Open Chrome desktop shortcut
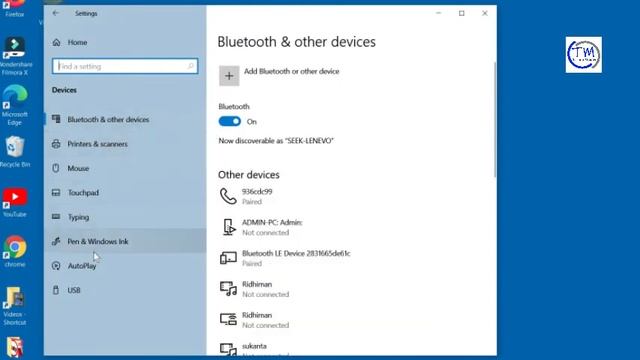640x360 pixels. 15,251
